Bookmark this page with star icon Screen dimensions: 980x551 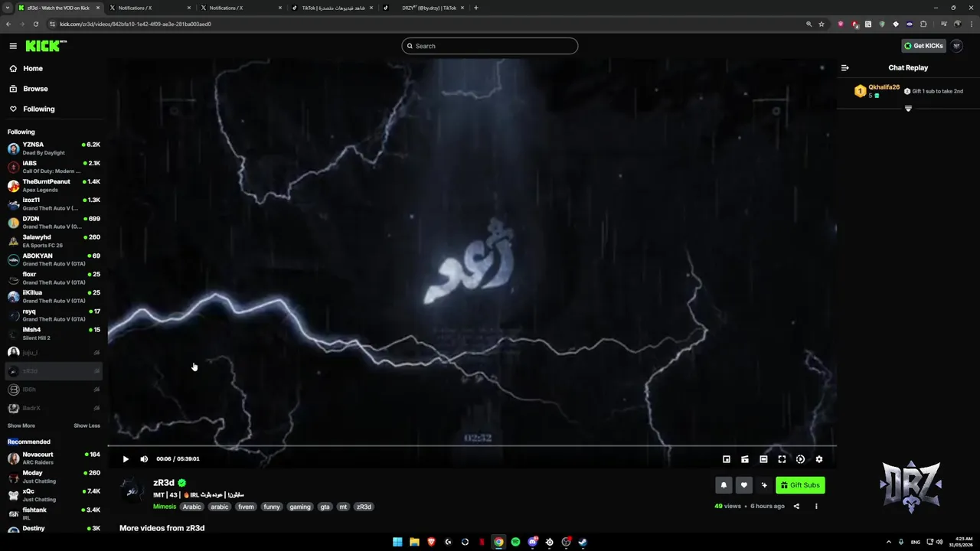822,24
